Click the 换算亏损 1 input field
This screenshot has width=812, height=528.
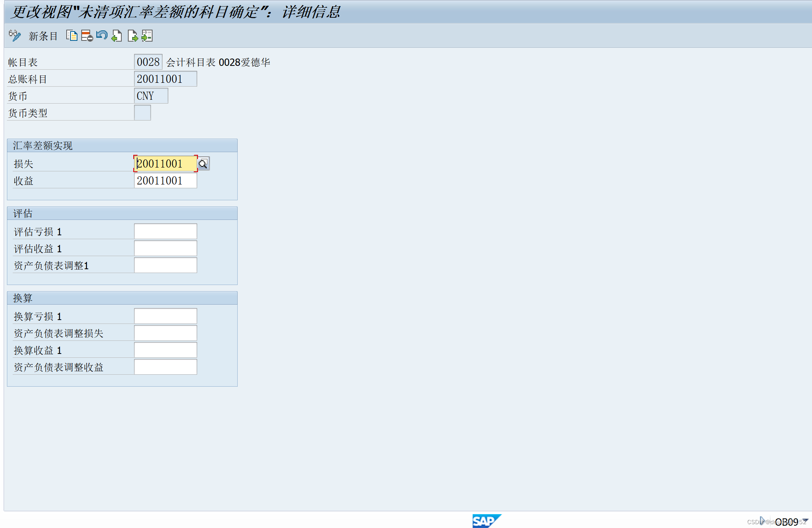[x=165, y=315]
